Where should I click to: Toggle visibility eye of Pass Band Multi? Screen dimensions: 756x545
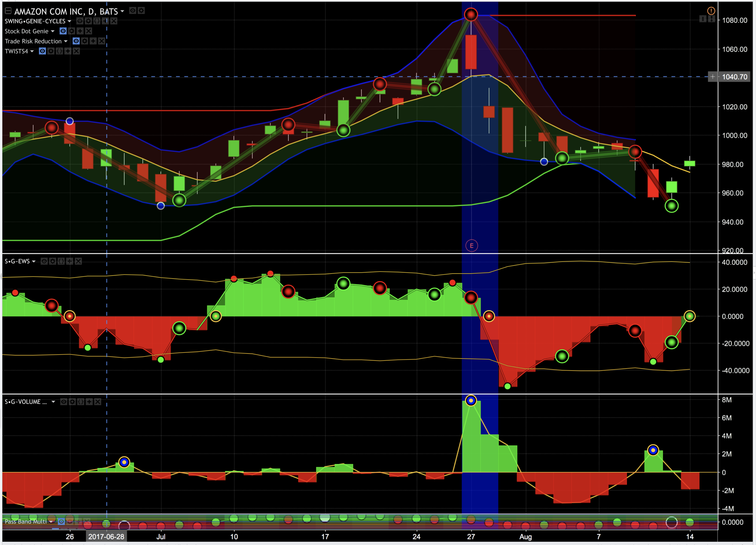pos(61,521)
